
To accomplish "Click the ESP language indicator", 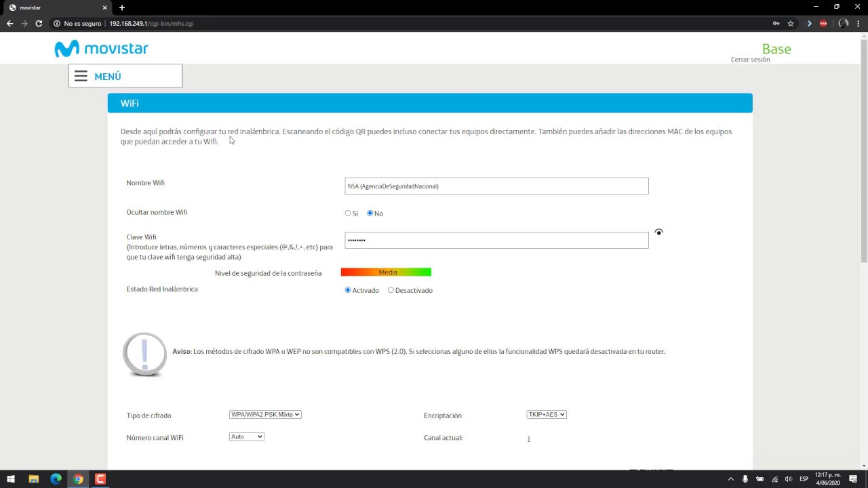I will (x=804, y=479).
